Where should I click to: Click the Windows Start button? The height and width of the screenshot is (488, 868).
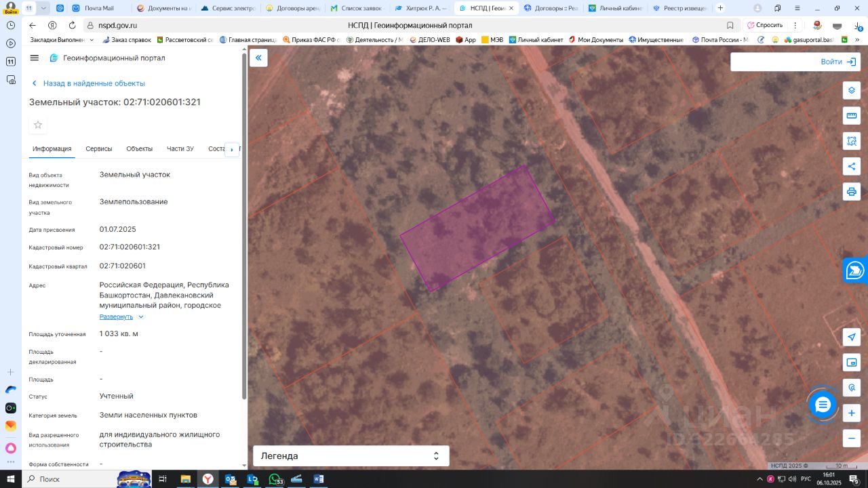(11, 479)
